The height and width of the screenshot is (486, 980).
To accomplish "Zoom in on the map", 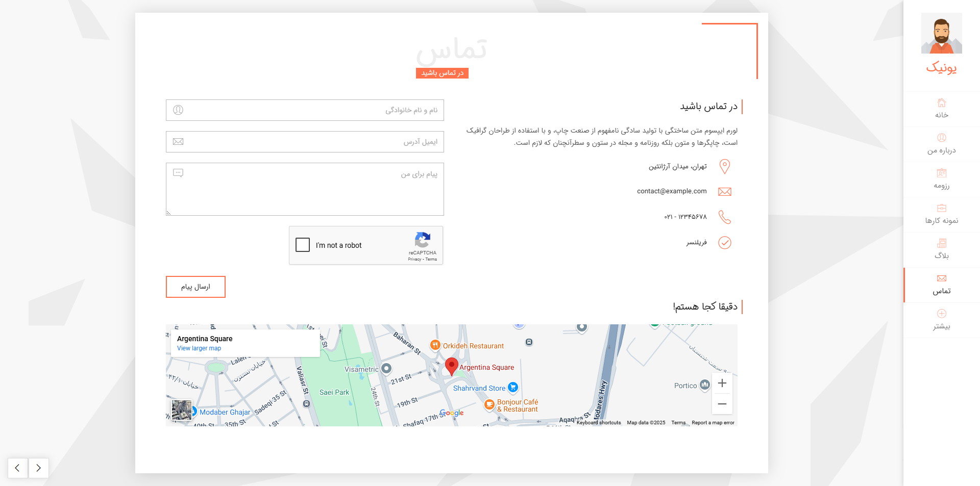I will coord(722,383).
